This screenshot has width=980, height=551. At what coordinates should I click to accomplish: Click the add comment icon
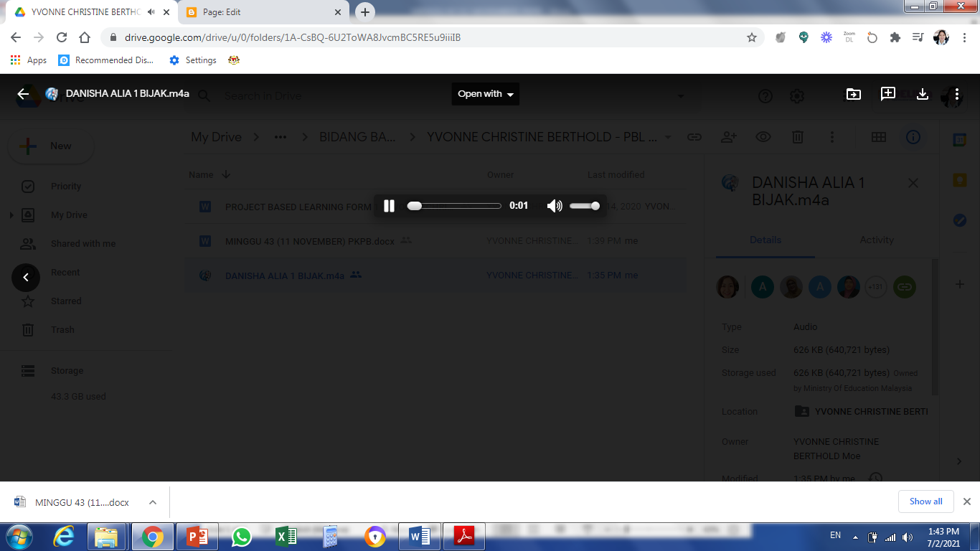[x=888, y=94]
